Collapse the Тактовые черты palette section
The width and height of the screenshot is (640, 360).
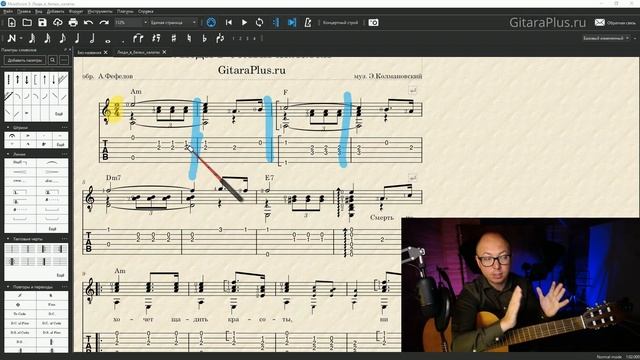point(8,239)
